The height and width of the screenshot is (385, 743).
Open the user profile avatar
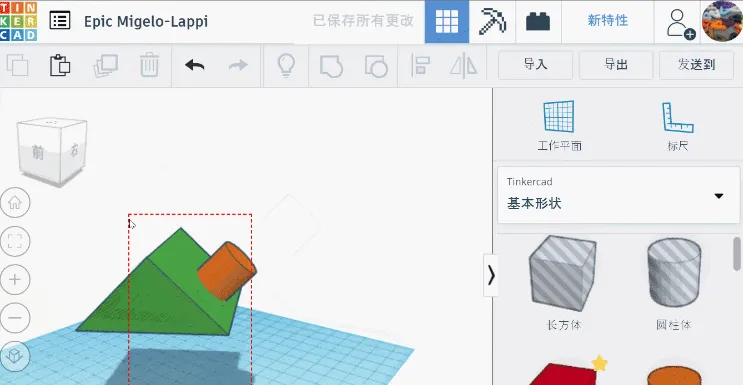[x=722, y=21]
